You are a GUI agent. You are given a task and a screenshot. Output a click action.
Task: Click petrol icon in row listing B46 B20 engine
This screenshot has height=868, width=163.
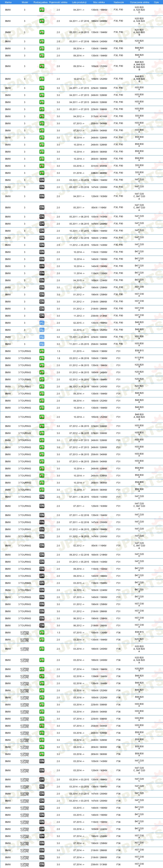click(x=42, y=66)
